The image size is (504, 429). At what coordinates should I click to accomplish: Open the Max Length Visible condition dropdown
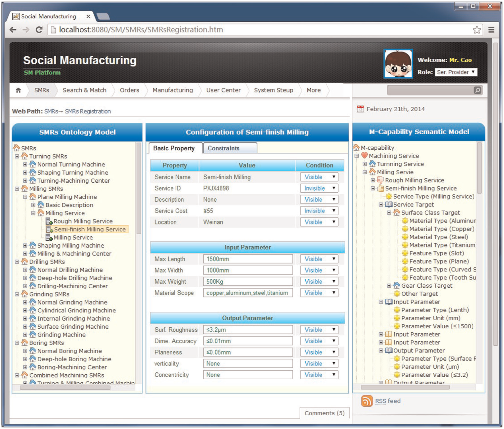[x=319, y=259]
